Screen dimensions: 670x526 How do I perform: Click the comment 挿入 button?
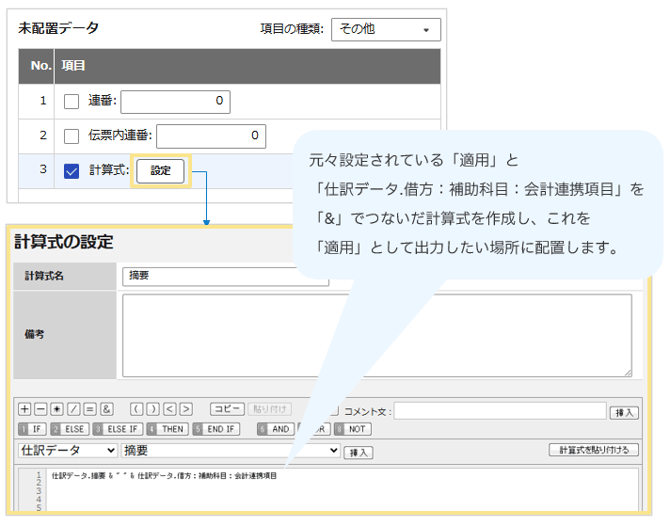click(x=624, y=413)
